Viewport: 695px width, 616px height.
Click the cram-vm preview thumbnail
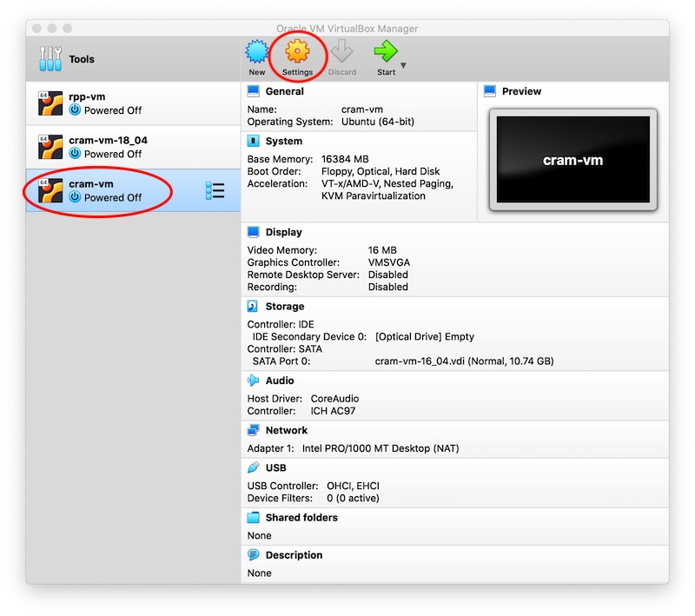pos(573,160)
